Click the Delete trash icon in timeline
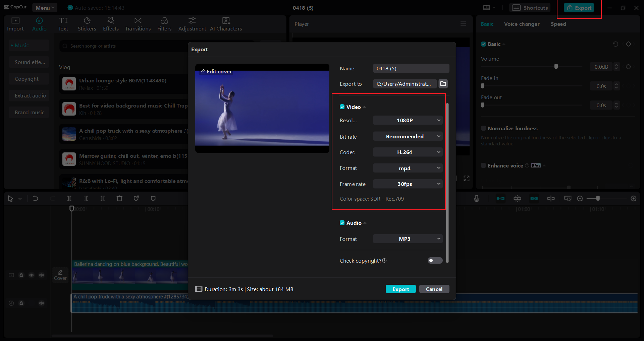The image size is (644, 341). (119, 198)
